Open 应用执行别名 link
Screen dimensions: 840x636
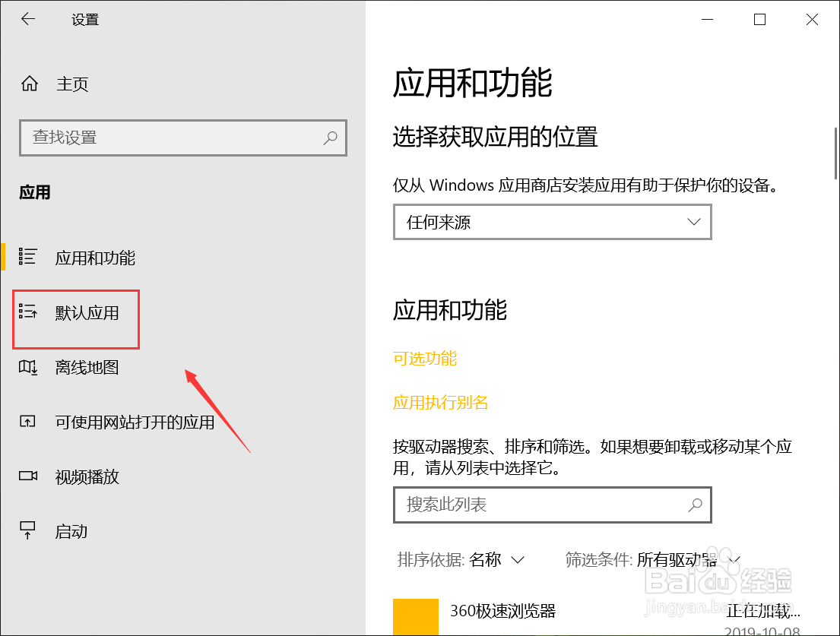point(441,403)
